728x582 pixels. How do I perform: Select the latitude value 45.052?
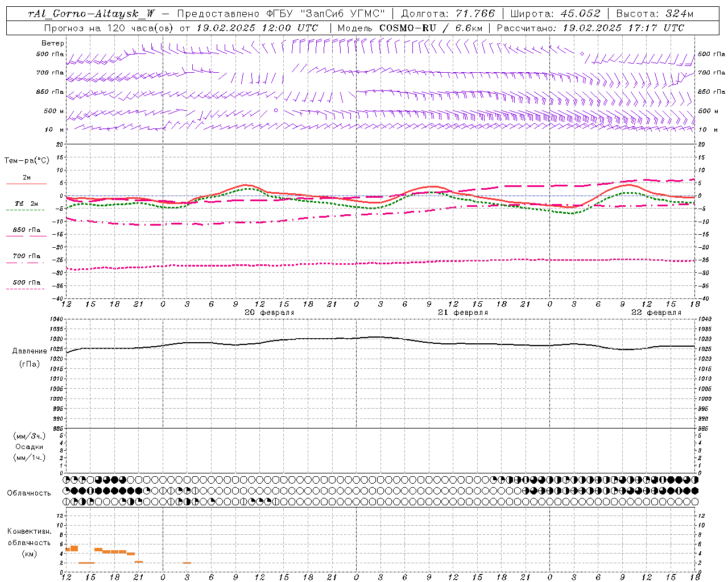pos(581,14)
